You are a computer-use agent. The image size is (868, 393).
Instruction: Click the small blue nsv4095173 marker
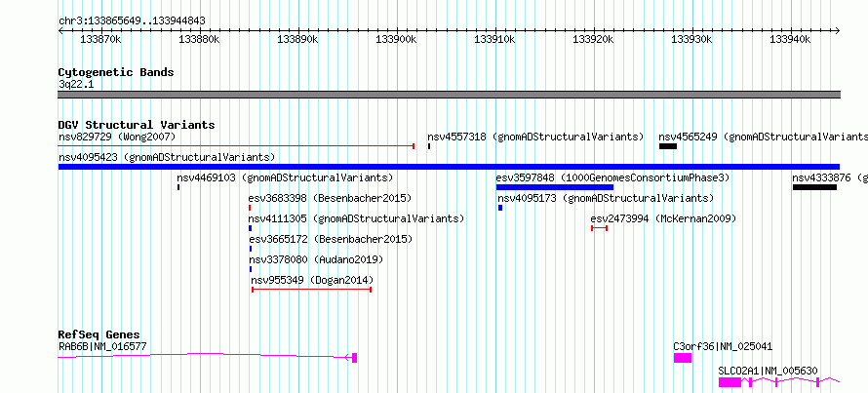click(500, 208)
